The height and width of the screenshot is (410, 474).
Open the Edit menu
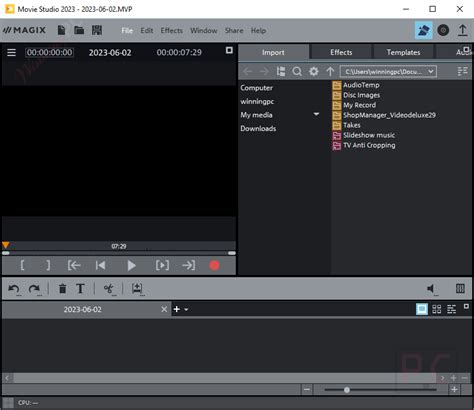147,30
